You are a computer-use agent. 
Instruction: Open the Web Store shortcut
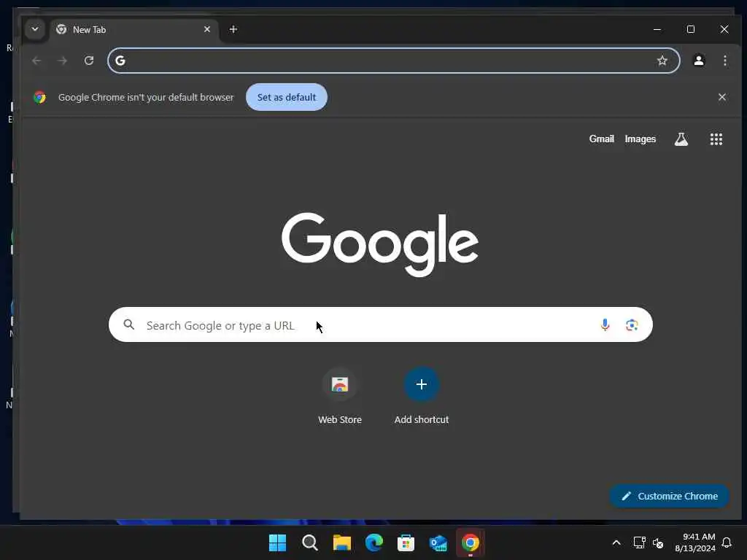pyautogui.click(x=340, y=396)
